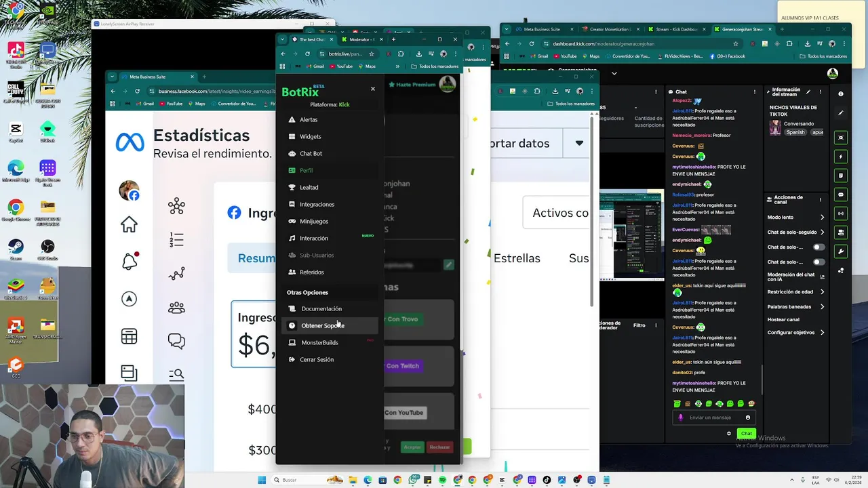Click Con YouTube connect button
This screenshot has width=868, height=488.
click(404, 412)
